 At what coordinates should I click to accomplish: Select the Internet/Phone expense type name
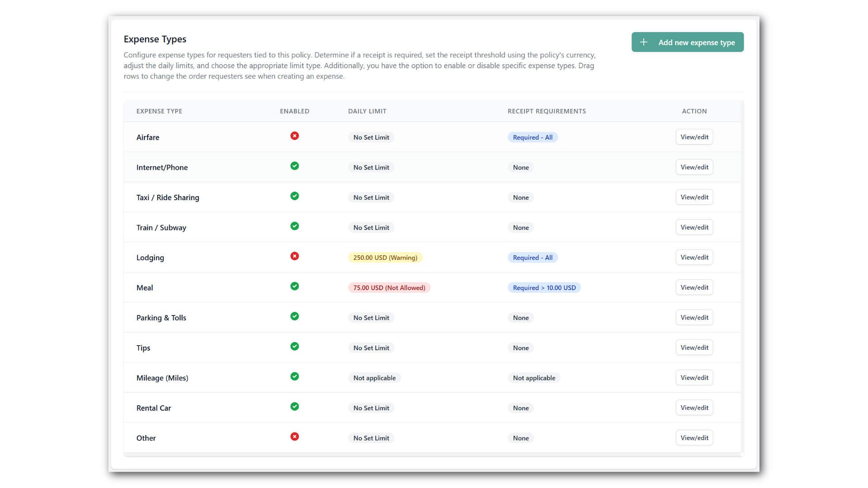click(x=162, y=167)
